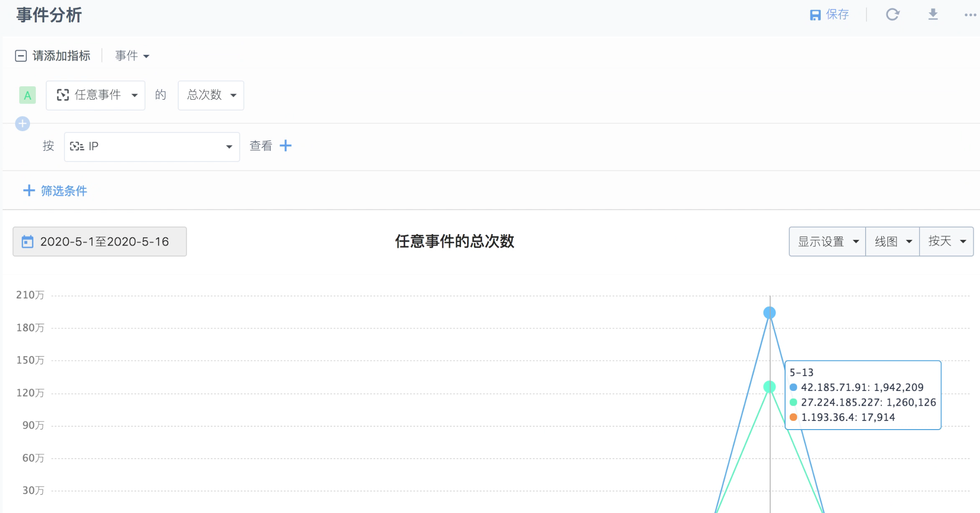Click the download icon
The image size is (980, 513).
933,15
